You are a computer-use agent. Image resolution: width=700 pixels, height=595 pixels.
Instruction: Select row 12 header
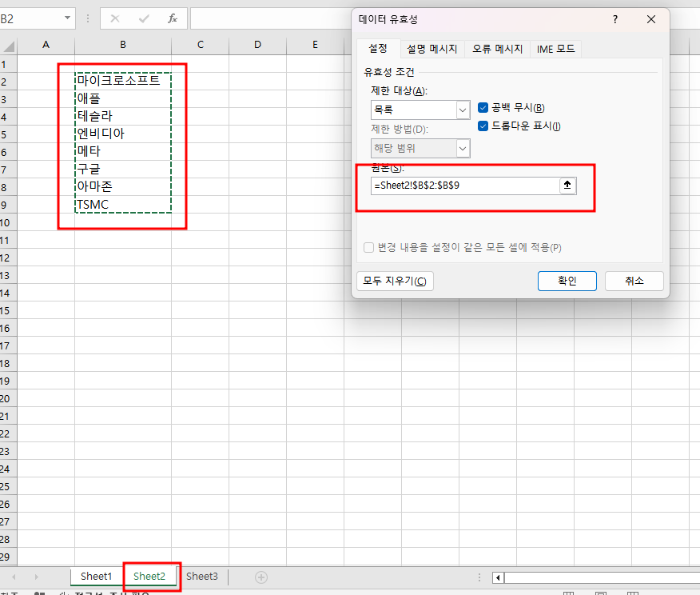pos(8,258)
